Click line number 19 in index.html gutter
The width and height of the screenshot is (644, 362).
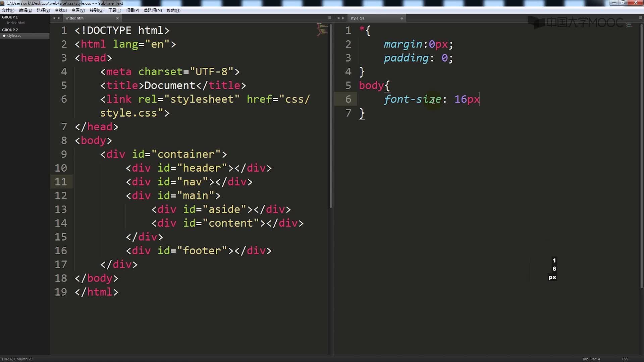point(61,292)
